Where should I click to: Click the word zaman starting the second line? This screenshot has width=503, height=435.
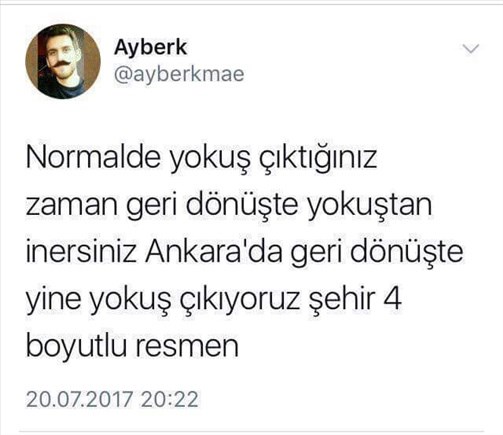[72, 206]
